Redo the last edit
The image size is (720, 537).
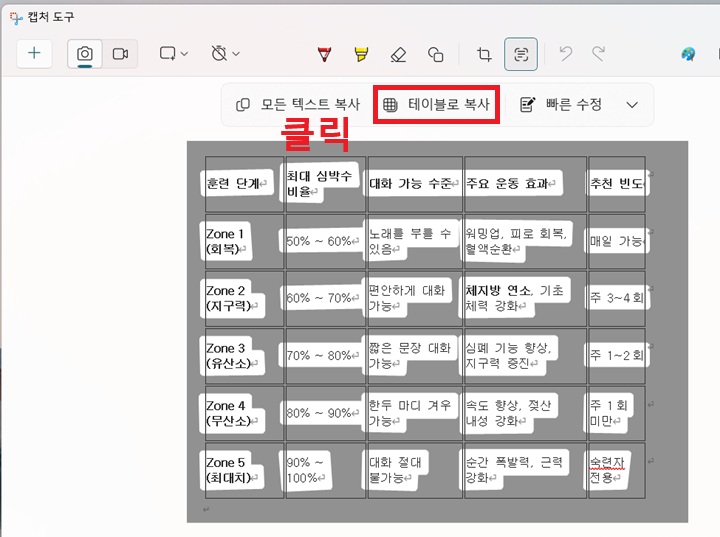pos(598,54)
